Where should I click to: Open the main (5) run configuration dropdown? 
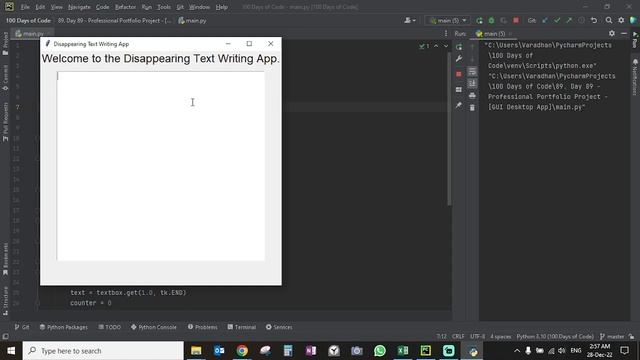pos(448,20)
